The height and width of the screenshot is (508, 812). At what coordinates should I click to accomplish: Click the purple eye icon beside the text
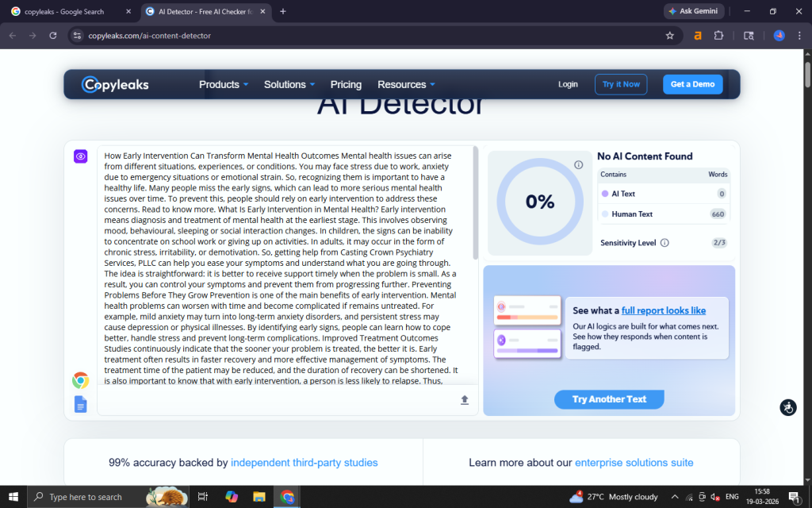tap(80, 156)
